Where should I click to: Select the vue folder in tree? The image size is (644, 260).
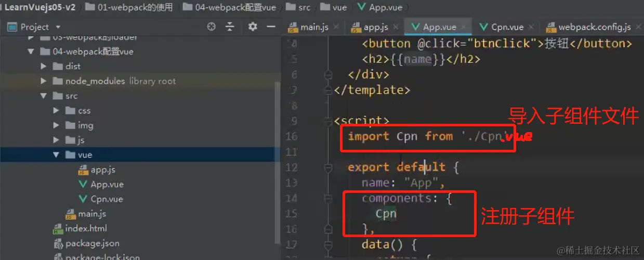(78, 154)
